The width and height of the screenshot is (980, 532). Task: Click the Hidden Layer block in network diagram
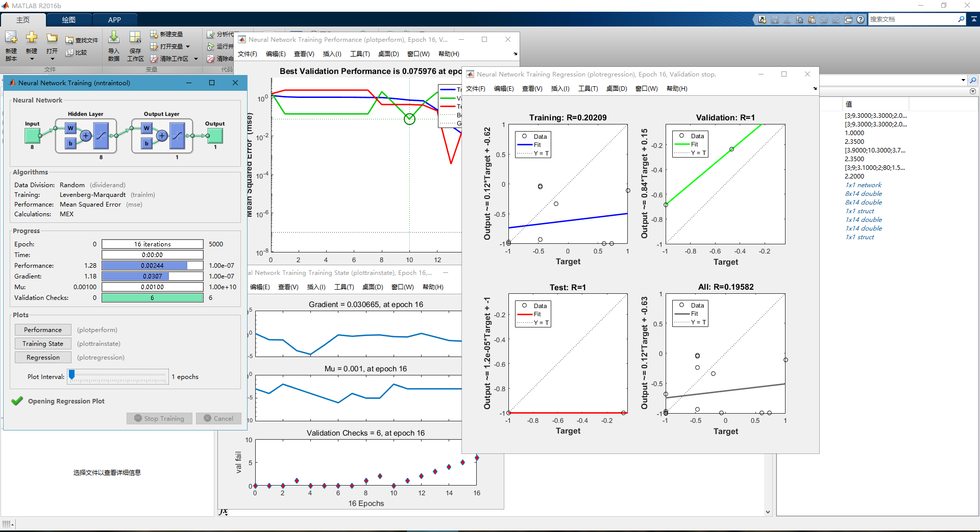(x=86, y=136)
